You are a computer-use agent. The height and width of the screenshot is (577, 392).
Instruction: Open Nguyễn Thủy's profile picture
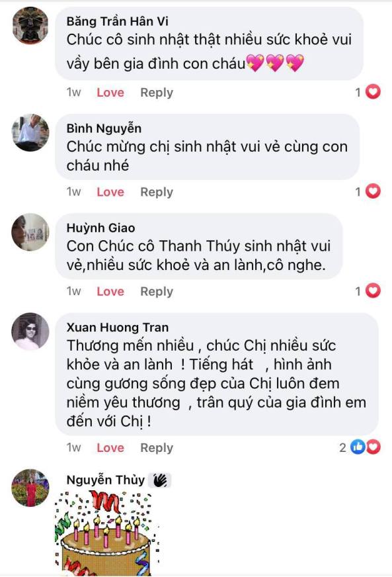pyautogui.click(x=30, y=488)
